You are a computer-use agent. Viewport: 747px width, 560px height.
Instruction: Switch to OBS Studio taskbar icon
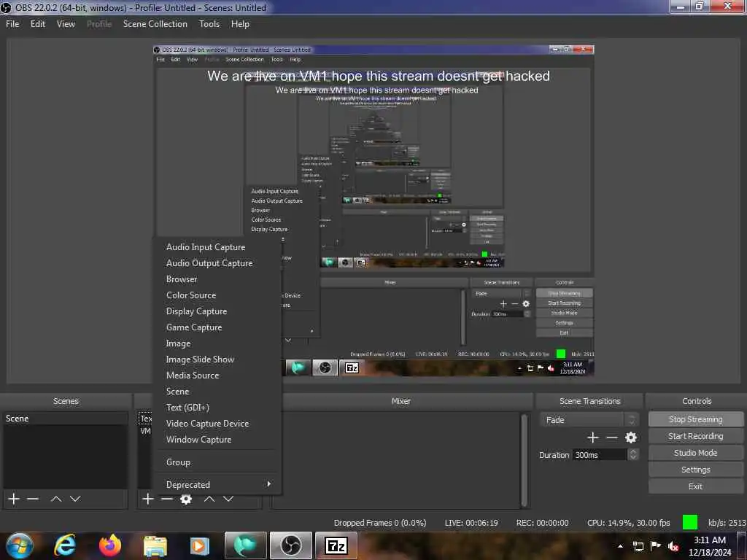tap(291, 545)
